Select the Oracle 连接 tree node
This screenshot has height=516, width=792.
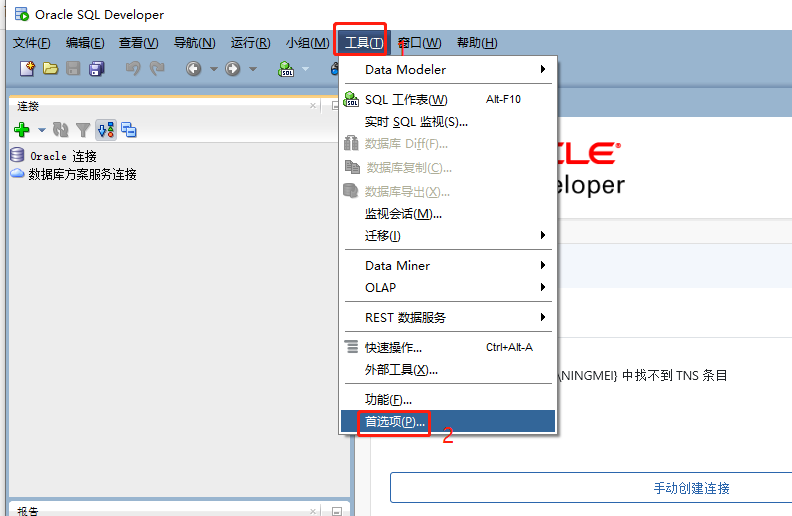(x=63, y=156)
